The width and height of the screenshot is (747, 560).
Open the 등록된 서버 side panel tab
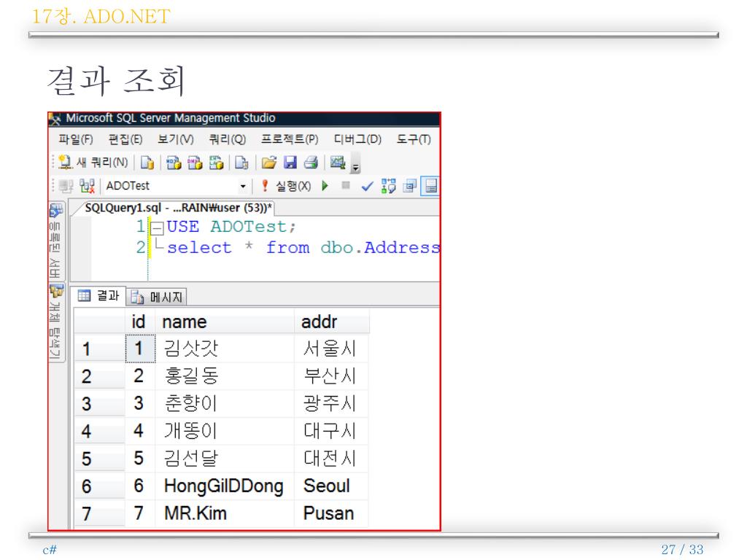tap(55, 241)
